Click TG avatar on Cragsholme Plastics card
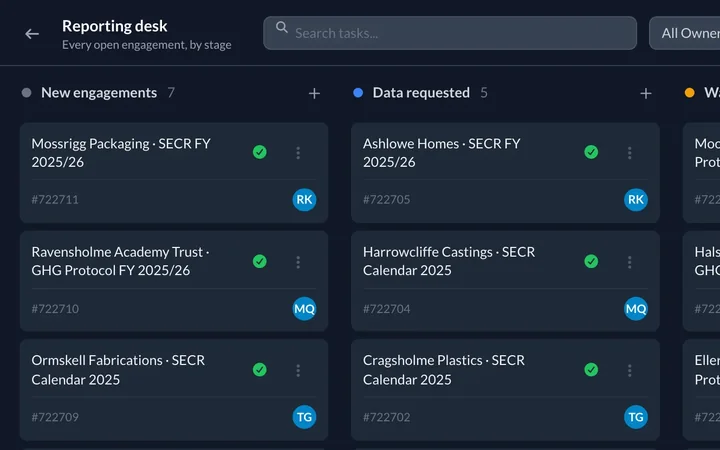720x450 pixels. click(x=636, y=417)
